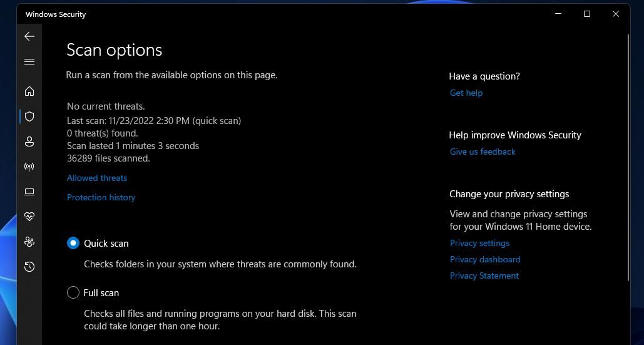Go to Home in sidebar
The height and width of the screenshot is (345, 644).
29,91
